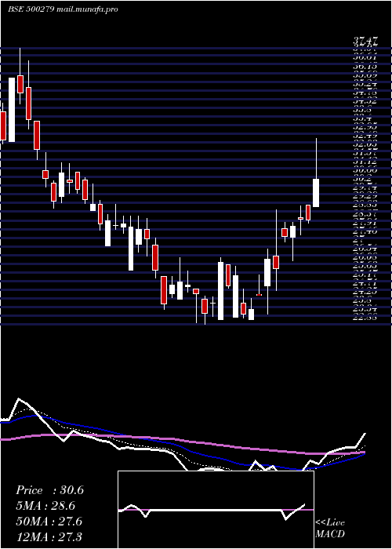This screenshot has height=549, width=392.
Task: Click the MACD inset chart panel
Action: [216, 510]
